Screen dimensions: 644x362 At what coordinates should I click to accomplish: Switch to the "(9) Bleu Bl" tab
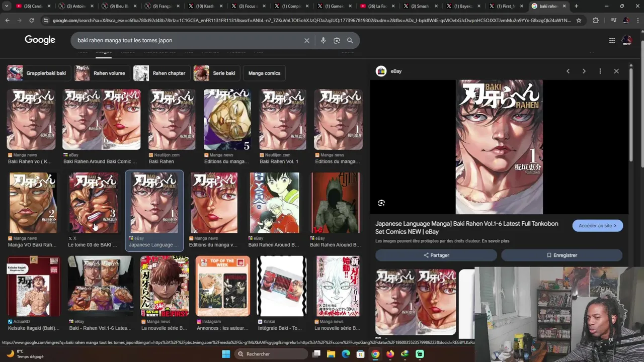pyautogui.click(x=119, y=6)
